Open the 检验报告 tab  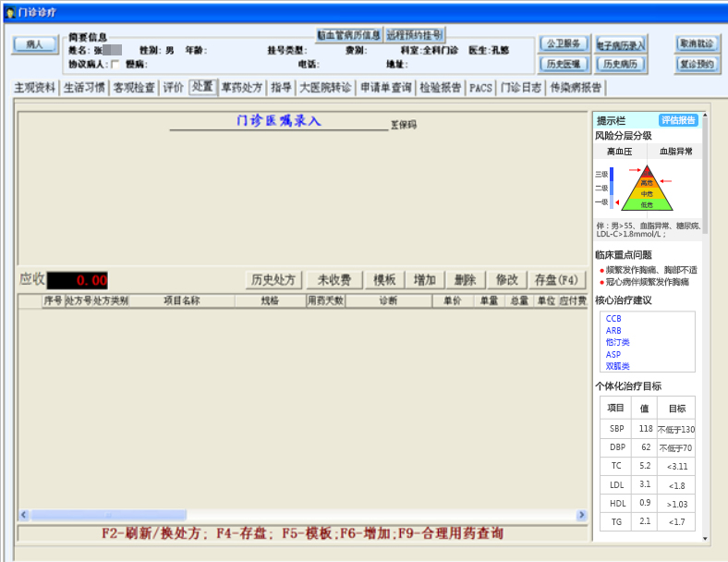(x=441, y=88)
